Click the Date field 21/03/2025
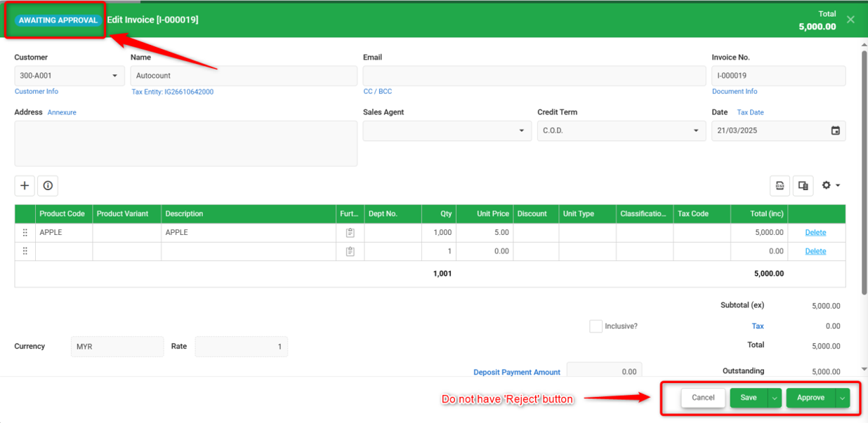The height and width of the screenshot is (423, 868). tap(779, 130)
